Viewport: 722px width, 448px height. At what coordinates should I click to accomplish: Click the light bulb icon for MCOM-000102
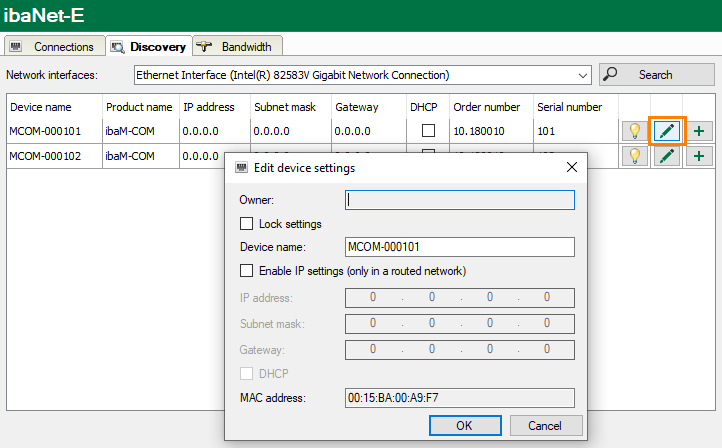[x=634, y=156]
